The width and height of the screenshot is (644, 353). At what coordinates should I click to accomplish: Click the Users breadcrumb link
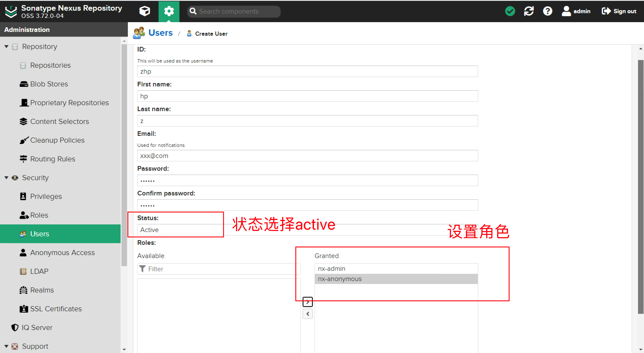click(160, 33)
